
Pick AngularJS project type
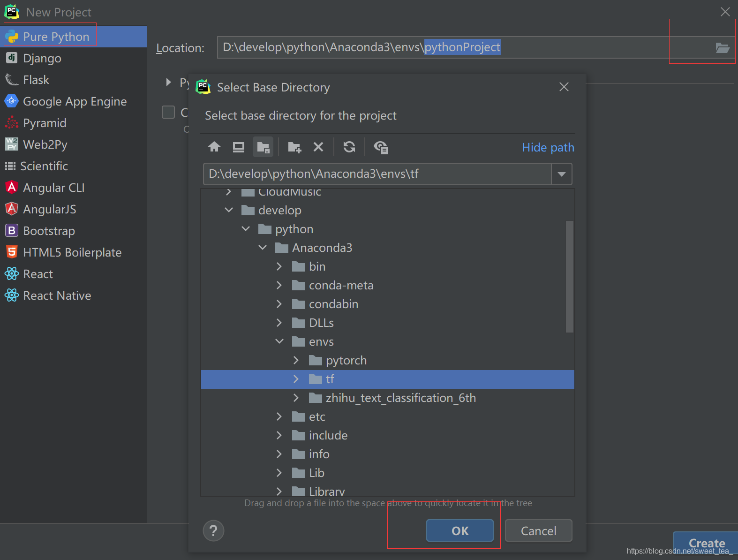[73, 209]
